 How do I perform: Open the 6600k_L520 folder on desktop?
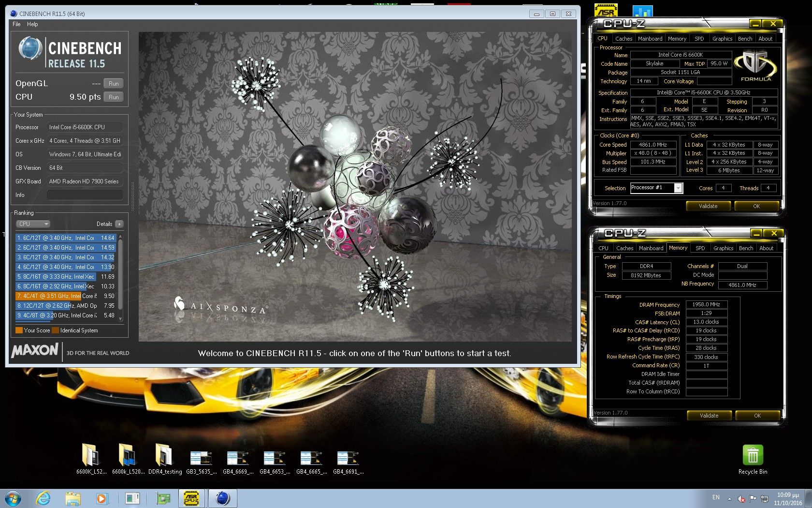click(x=128, y=458)
